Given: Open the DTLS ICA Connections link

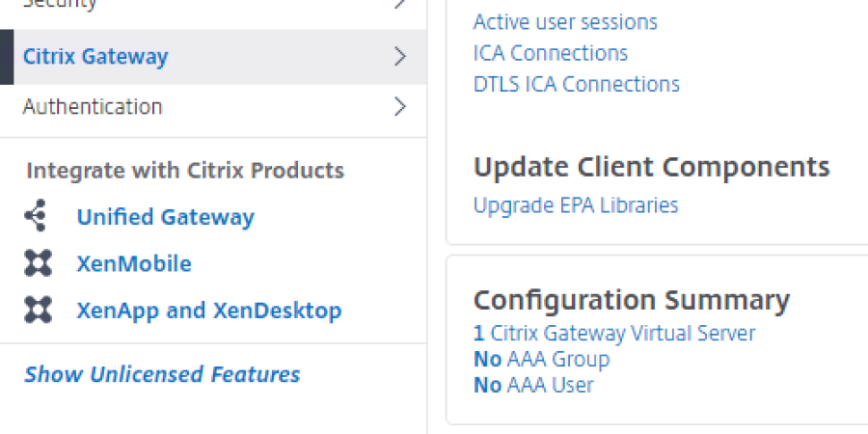Looking at the screenshot, I should [577, 84].
